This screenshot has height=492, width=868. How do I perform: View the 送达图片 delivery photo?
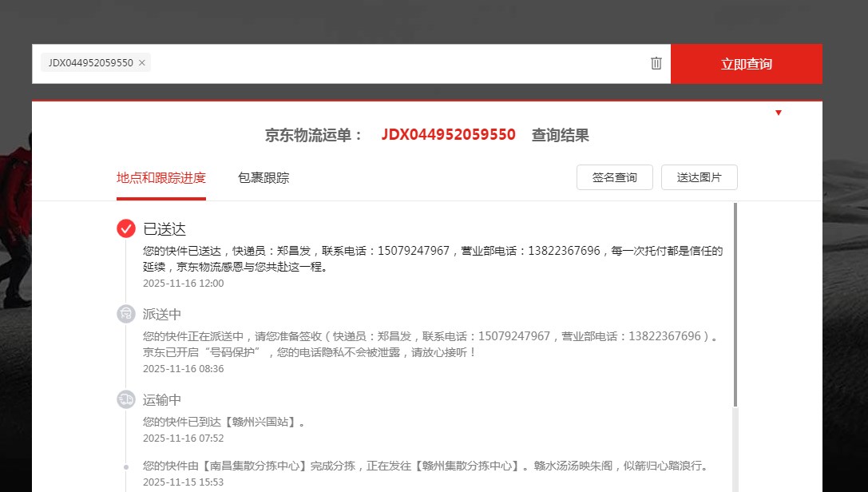click(700, 177)
